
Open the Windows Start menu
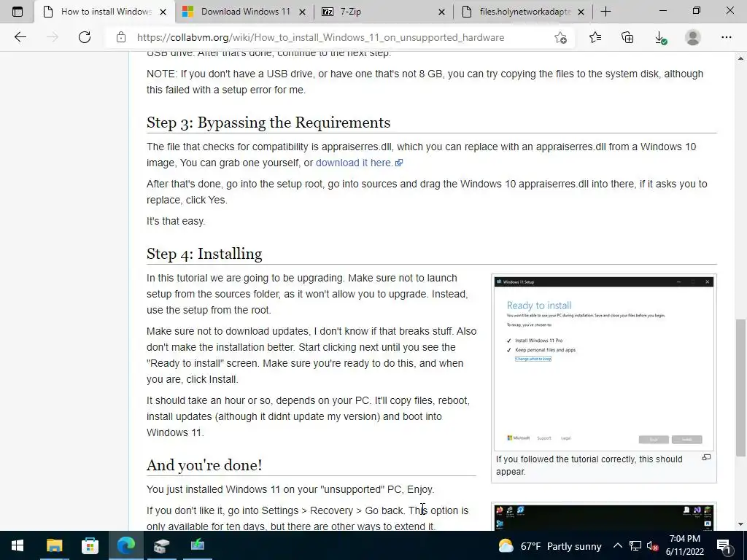(18, 545)
